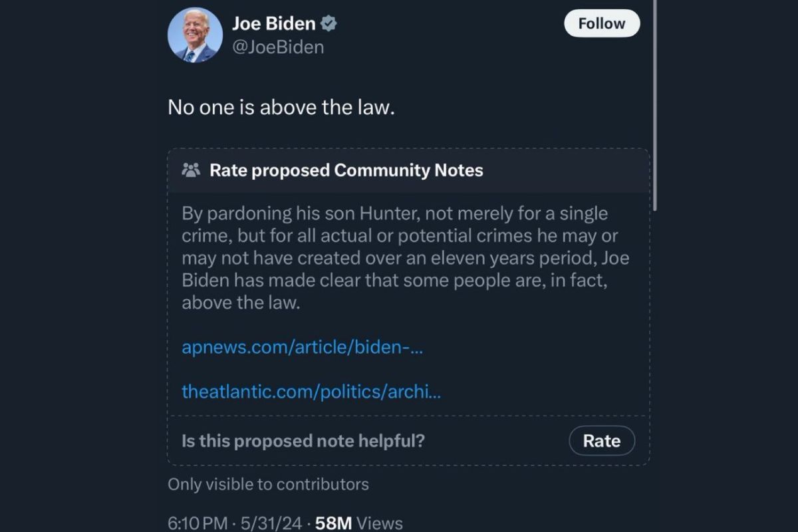Click the Rate button on the proposed note
Viewport: 798px width, 532px height.
(x=601, y=440)
